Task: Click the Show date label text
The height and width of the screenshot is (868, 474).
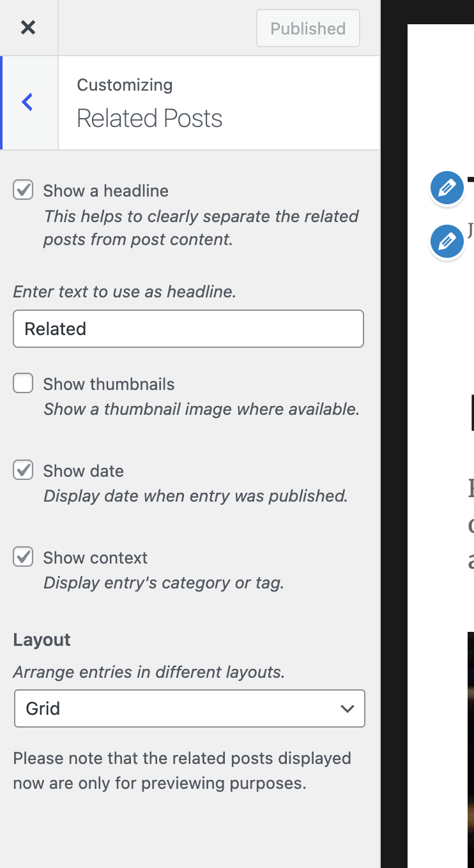Action: point(84,471)
